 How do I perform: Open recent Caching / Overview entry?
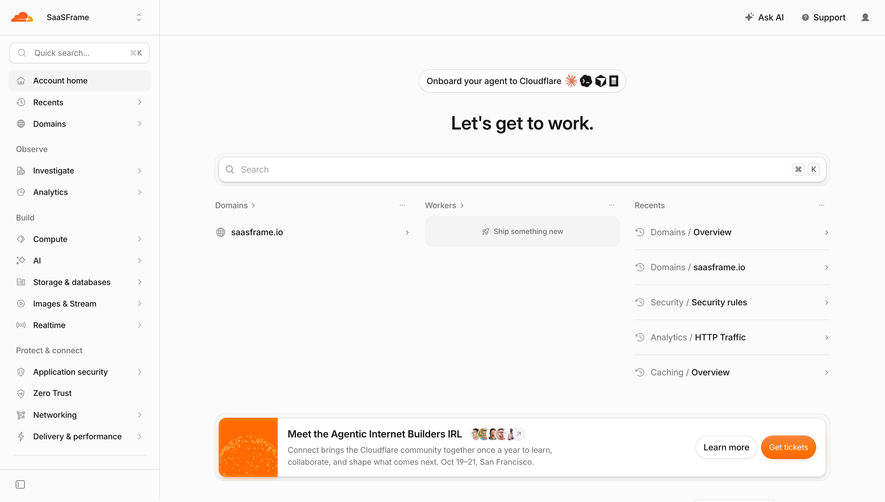click(x=732, y=372)
